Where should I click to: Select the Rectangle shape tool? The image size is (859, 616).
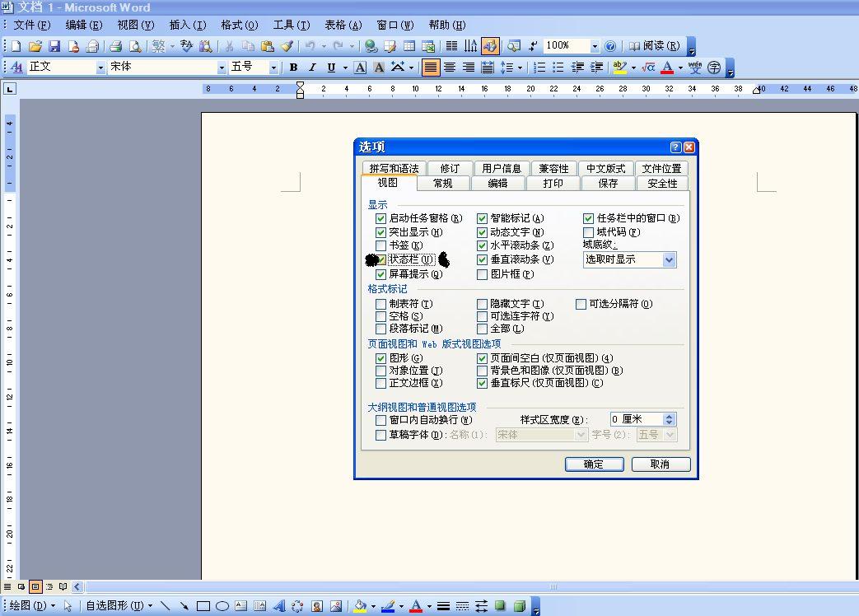click(x=203, y=606)
